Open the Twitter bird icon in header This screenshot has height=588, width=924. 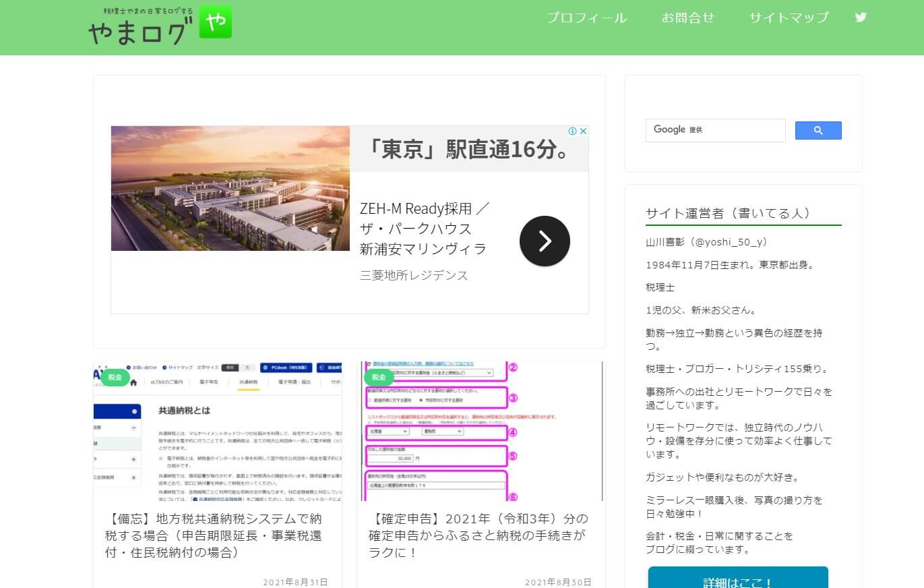[861, 18]
